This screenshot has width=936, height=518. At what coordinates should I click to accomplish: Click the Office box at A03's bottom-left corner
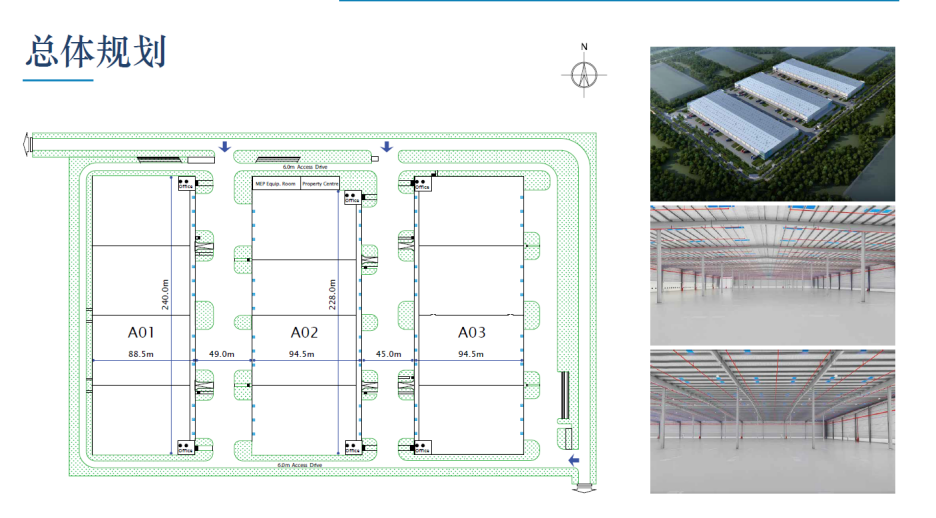(422, 448)
